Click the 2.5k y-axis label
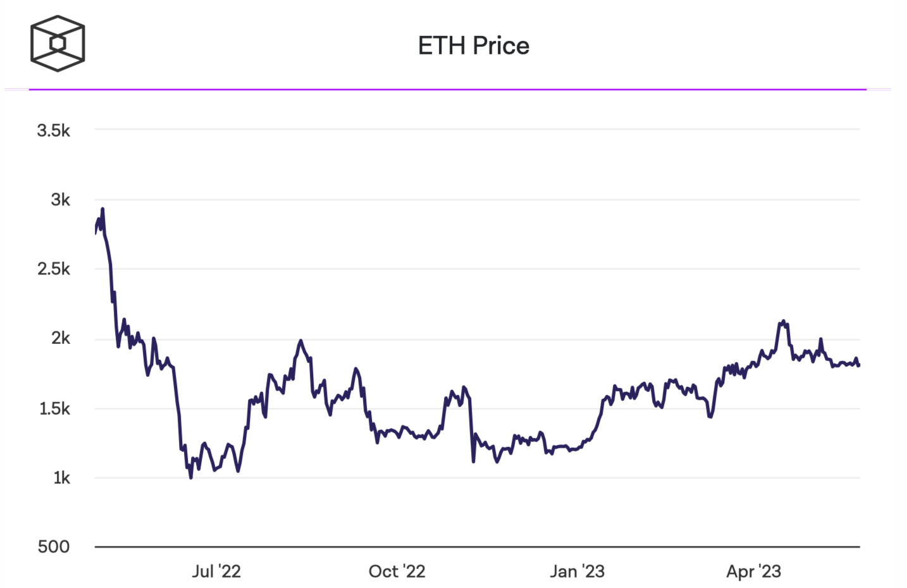 (54, 269)
